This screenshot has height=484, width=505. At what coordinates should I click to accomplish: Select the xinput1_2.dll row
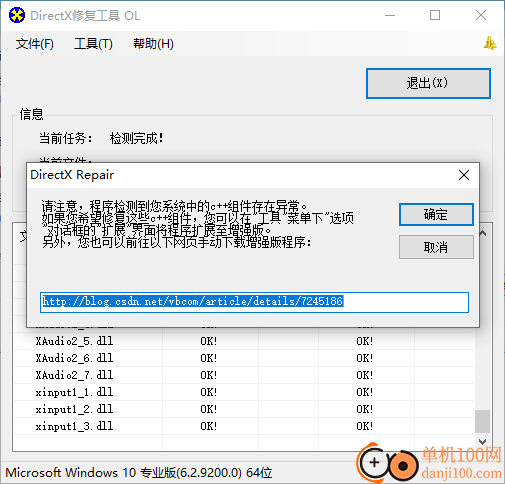coord(244,409)
